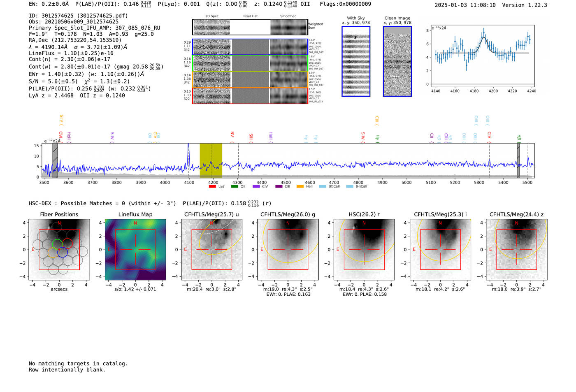Open the CFHTLS/Meg(25.7) u cutout

211,250
